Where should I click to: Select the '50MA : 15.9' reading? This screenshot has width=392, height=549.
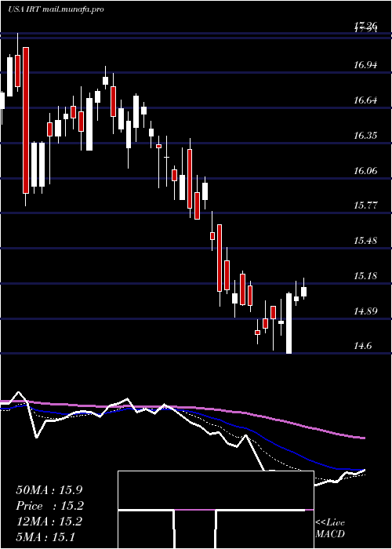[x=50, y=490]
